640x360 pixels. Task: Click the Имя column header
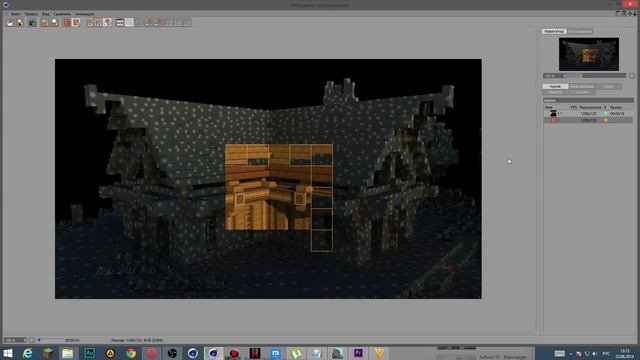click(549, 107)
